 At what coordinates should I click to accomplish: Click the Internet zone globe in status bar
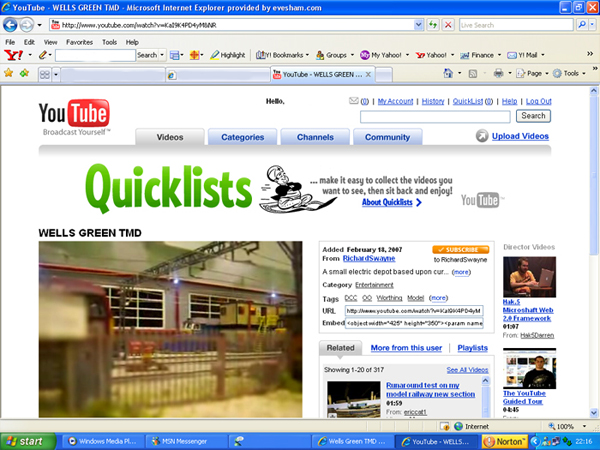[x=458, y=426]
